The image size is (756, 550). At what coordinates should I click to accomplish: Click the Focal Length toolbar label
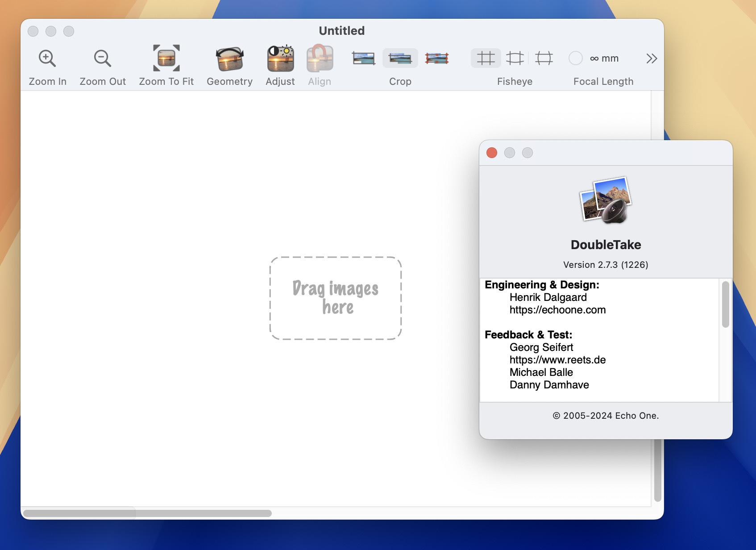[603, 81]
